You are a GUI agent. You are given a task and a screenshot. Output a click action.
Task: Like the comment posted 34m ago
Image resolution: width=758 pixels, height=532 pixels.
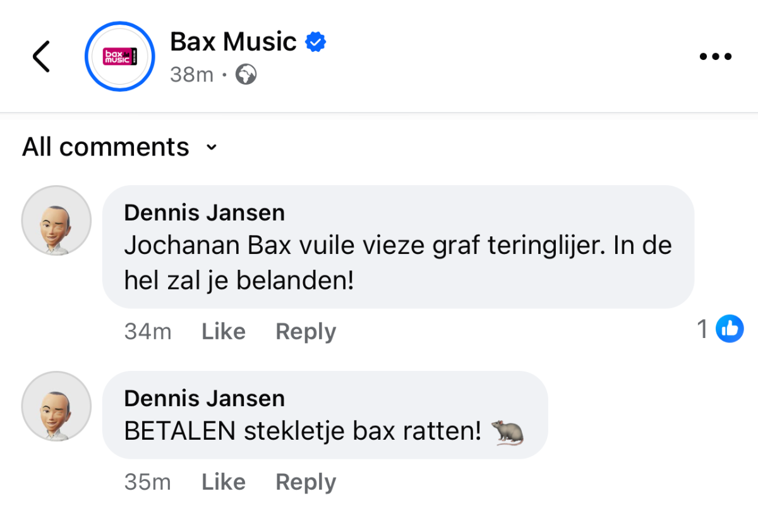point(224,332)
